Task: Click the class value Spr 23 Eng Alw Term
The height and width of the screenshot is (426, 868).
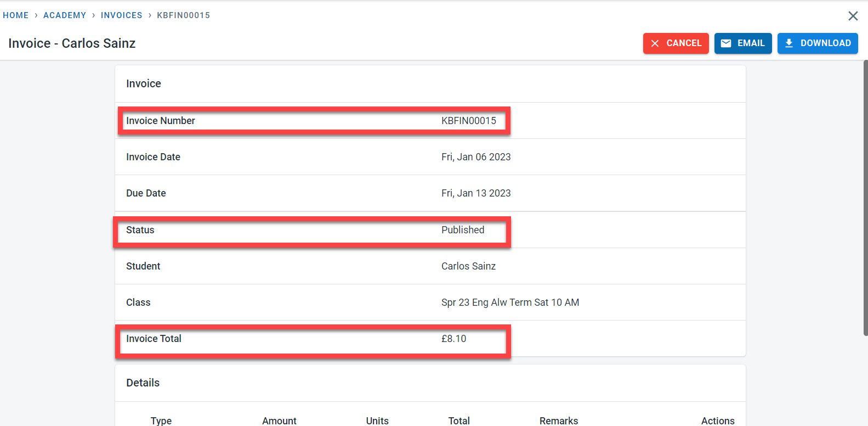Action: (x=510, y=302)
